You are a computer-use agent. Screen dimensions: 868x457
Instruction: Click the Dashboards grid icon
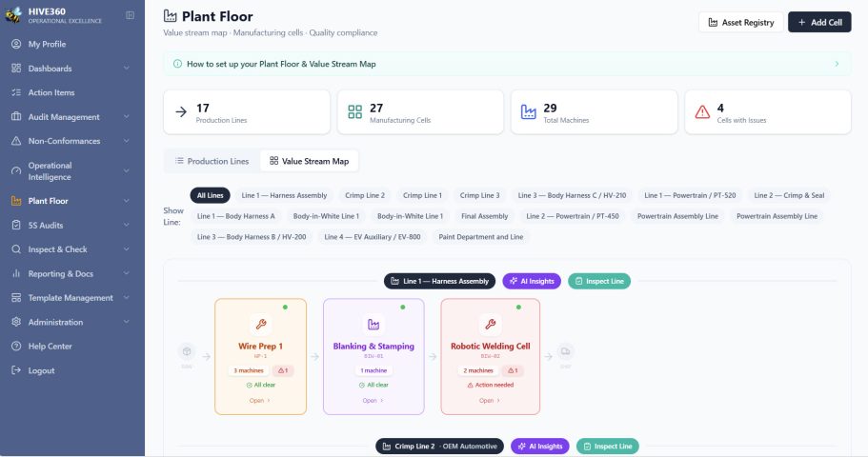click(x=16, y=68)
